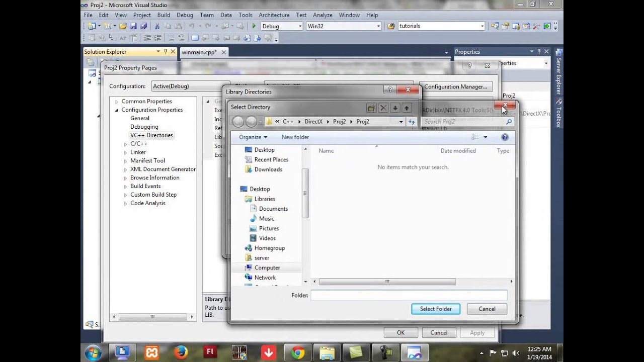The height and width of the screenshot is (362, 644).
Task: Click the Toggle Bookmark icon in text toolbar
Action: tap(195, 38)
